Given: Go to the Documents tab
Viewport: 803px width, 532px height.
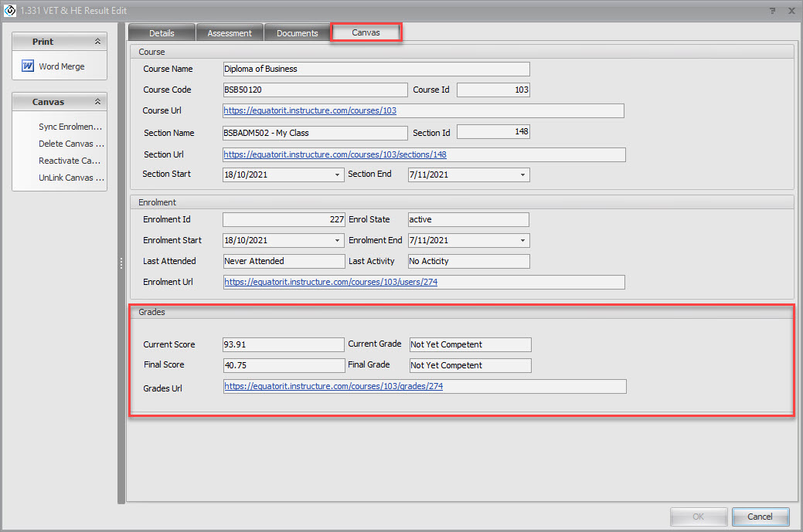Looking at the screenshot, I should click(298, 33).
